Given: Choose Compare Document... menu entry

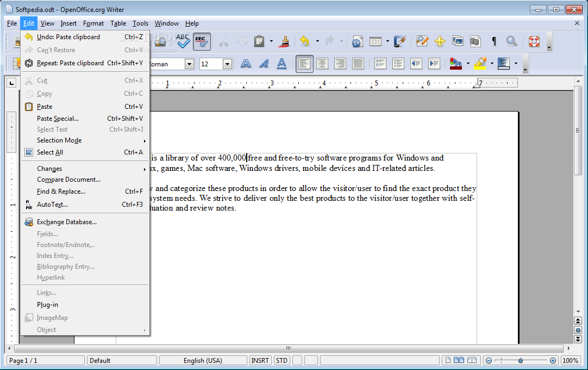Looking at the screenshot, I should (x=85, y=180).
